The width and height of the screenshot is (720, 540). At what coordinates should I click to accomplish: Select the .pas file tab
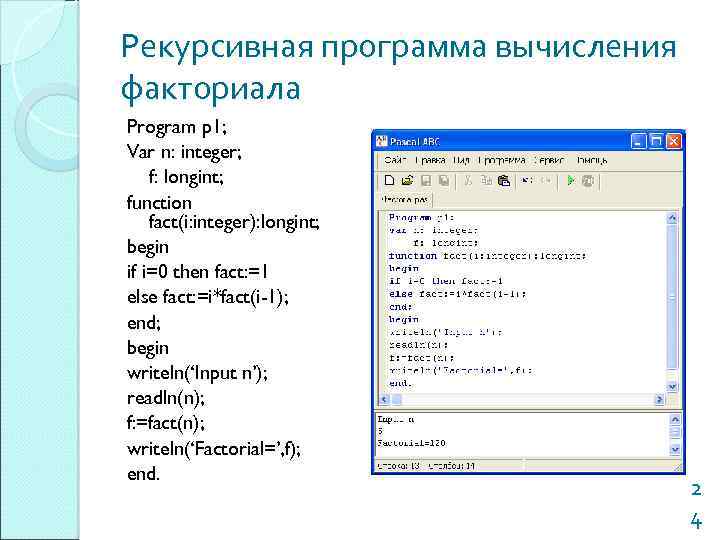click(405, 200)
